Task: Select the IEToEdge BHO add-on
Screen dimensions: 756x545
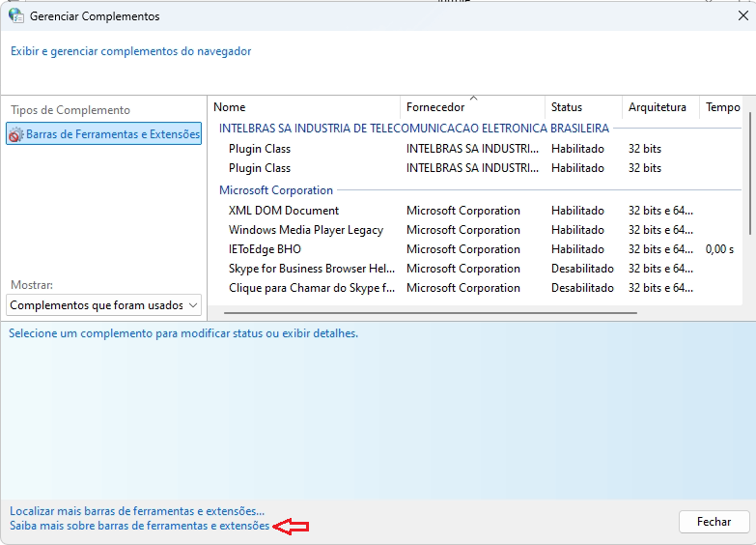Action: tap(265, 249)
